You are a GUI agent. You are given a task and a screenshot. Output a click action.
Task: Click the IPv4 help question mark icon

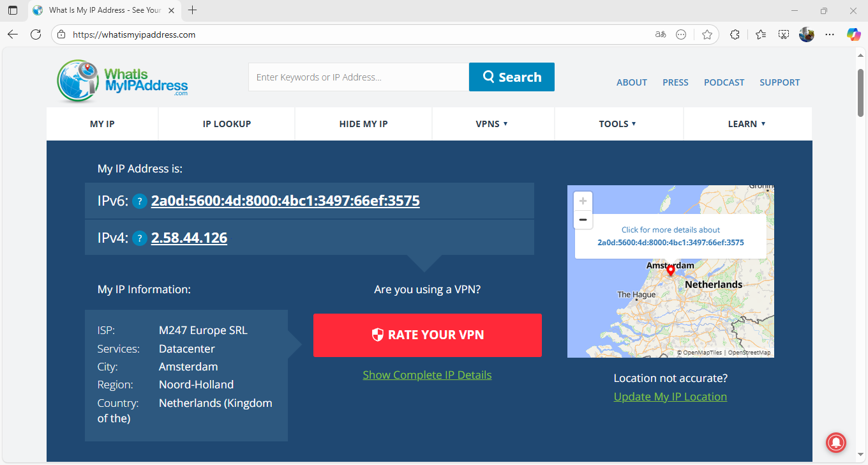[x=140, y=239]
